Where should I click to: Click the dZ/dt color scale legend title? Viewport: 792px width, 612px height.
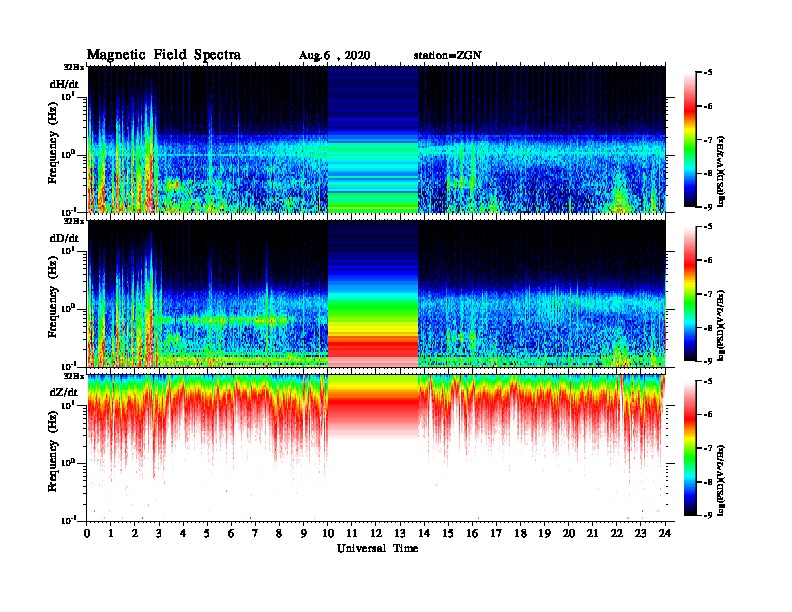721,480
